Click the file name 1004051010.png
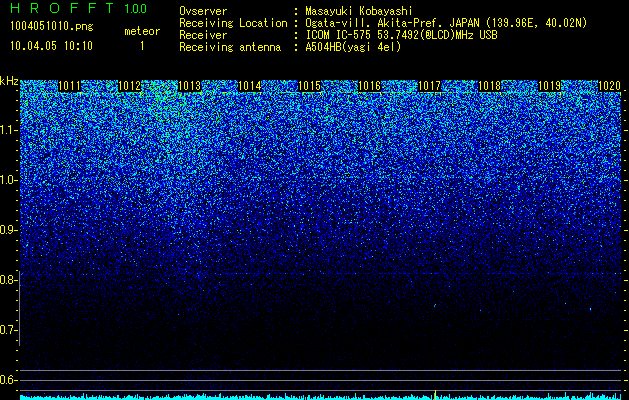 (x=52, y=27)
